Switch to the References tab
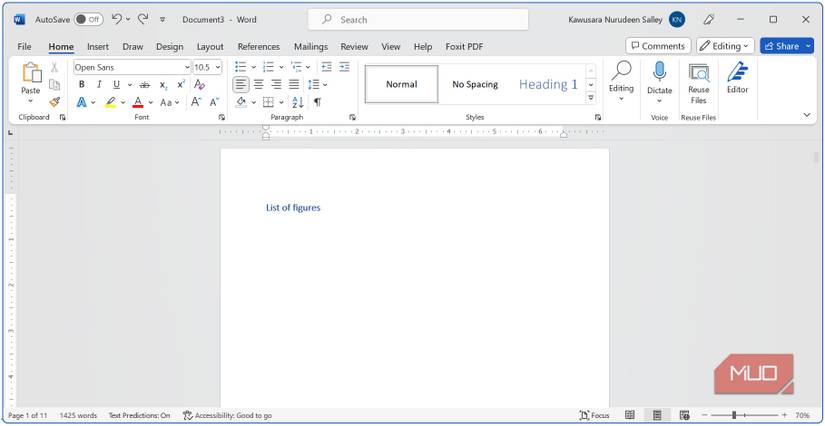Screen dimensions: 825x426 coord(258,46)
